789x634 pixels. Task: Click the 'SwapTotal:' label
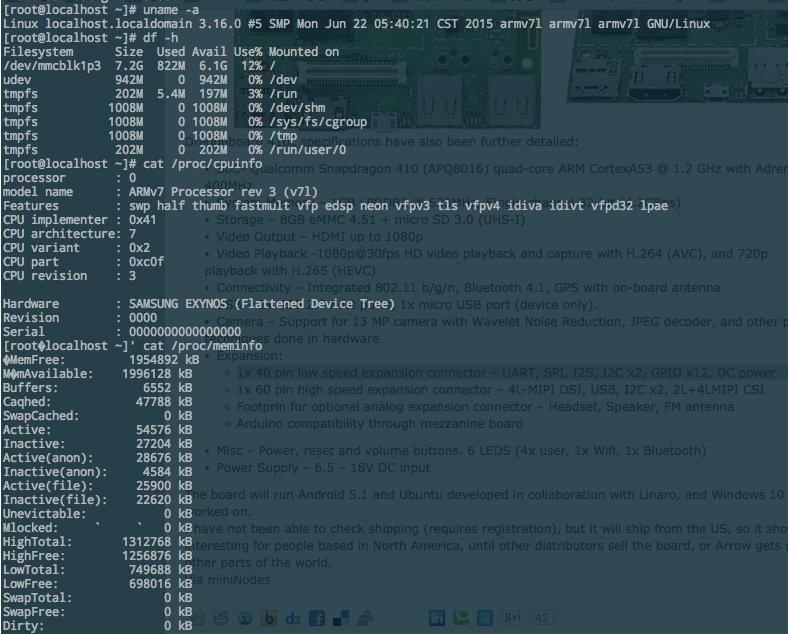point(37,598)
